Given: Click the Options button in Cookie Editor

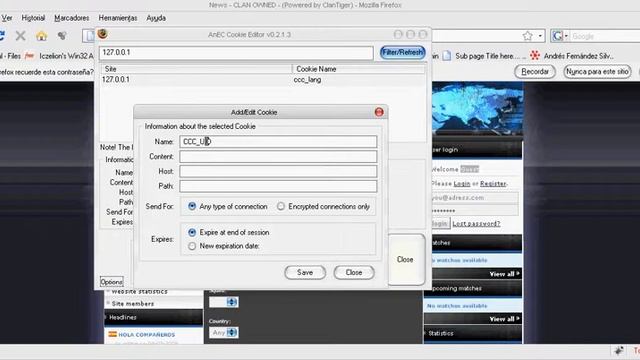Looking at the screenshot, I should (x=111, y=282).
